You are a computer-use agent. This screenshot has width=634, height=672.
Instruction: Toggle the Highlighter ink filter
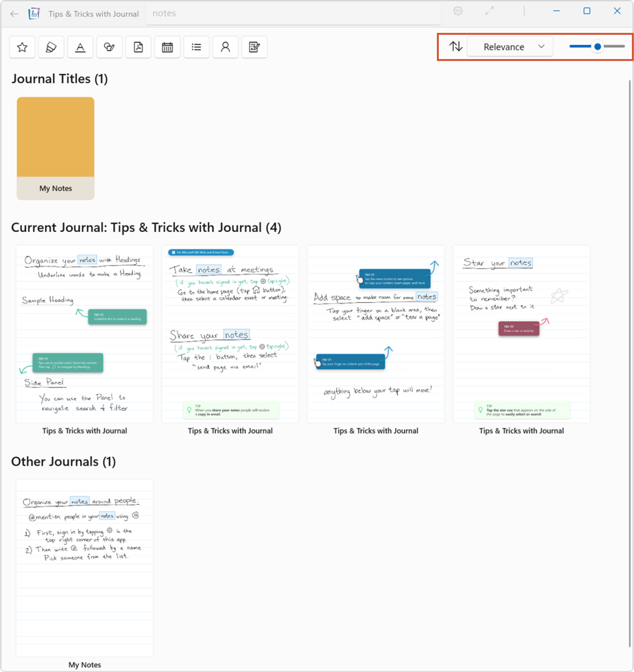point(51,47)
